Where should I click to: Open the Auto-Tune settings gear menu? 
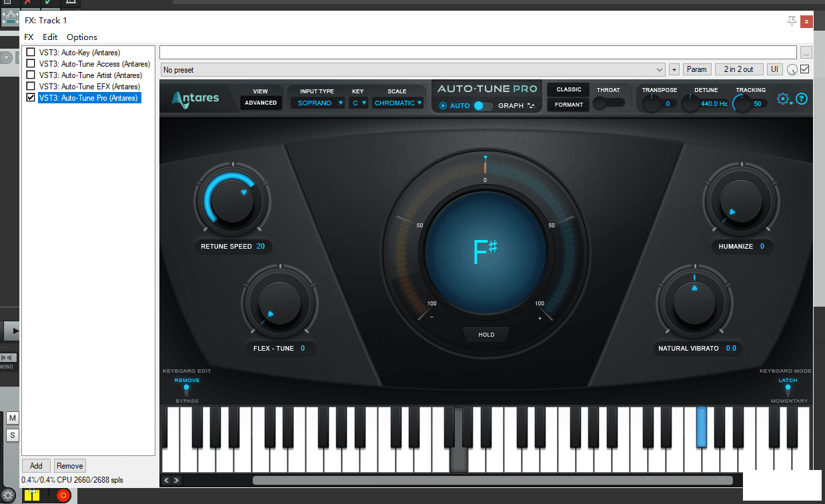click(x=784, y=99)
